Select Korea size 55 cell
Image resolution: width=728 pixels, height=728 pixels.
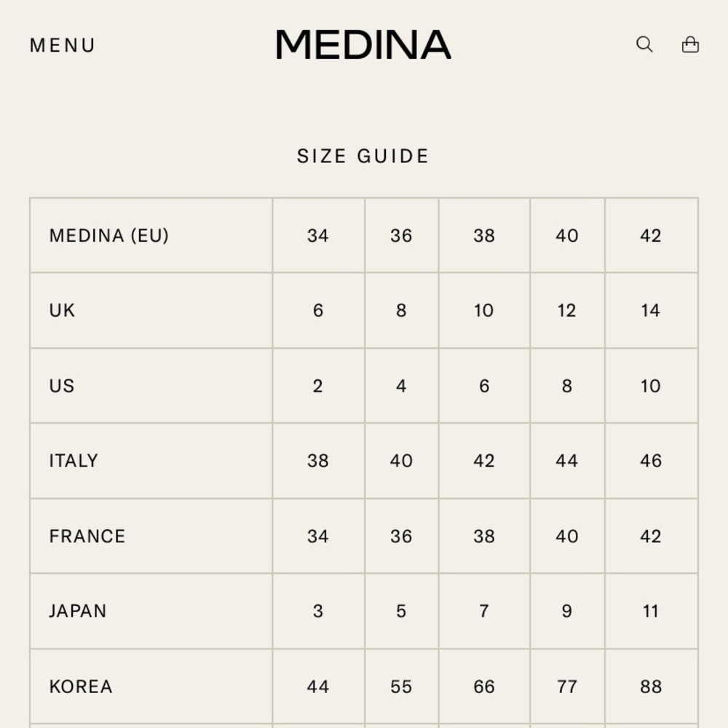tap(401, 687)
